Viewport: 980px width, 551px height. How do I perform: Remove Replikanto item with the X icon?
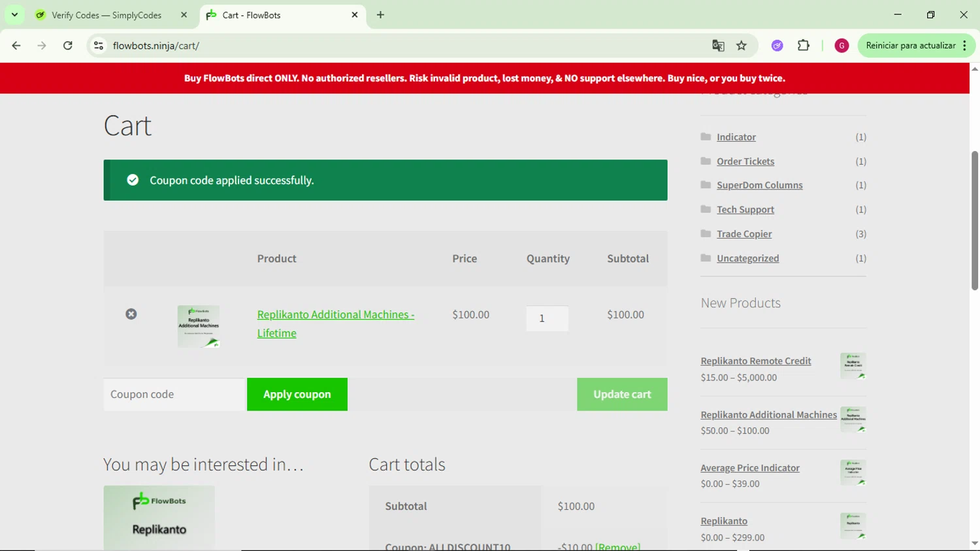coord(131,314)
